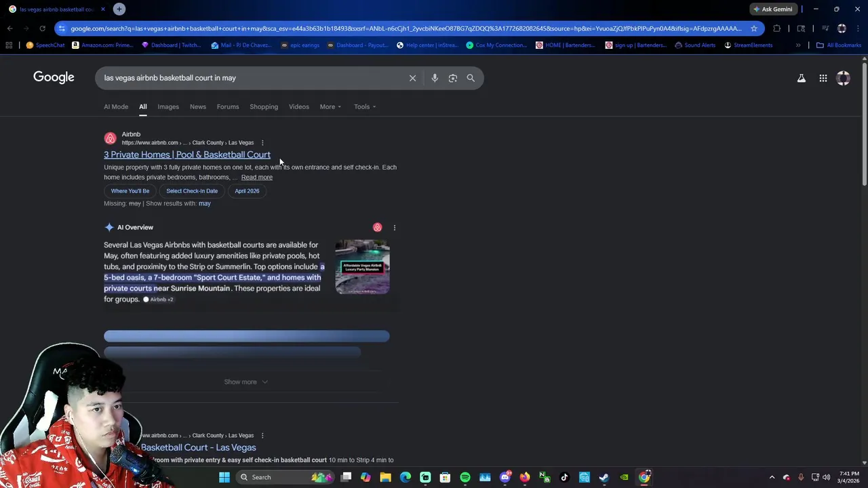
Task: Clear the search box with the X icon
Action: (x=412, y=78)
